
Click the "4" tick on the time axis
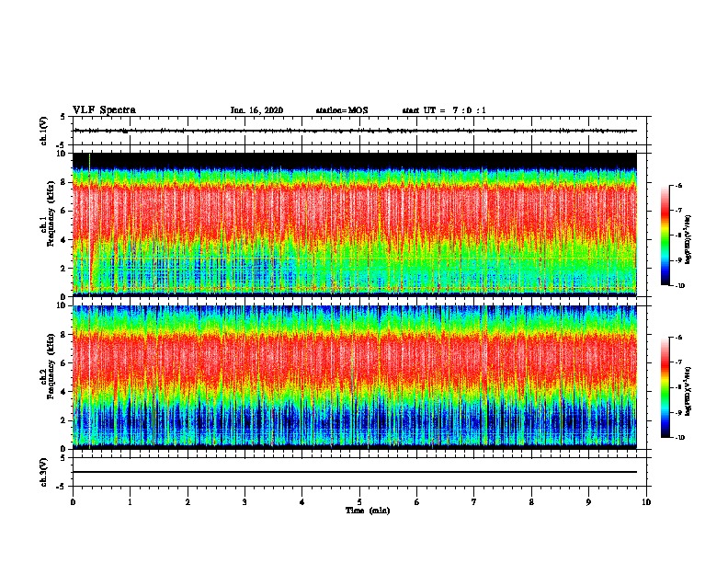click(302, 502)
